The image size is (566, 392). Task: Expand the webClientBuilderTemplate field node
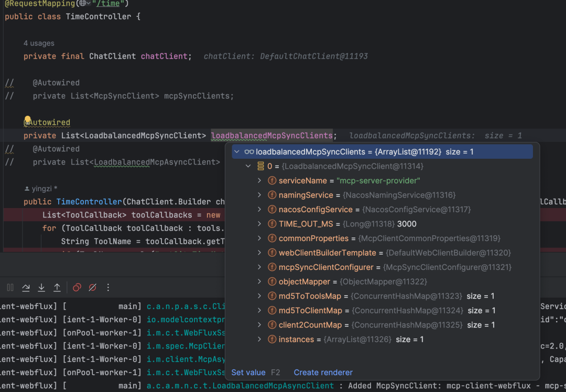(259, 253)
